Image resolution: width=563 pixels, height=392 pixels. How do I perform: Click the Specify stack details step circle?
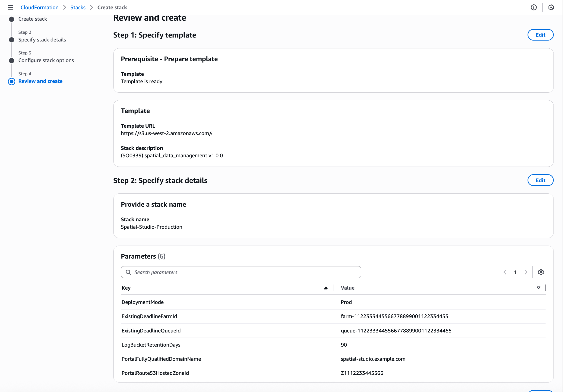pyautogui.click(x=12, y=40)
